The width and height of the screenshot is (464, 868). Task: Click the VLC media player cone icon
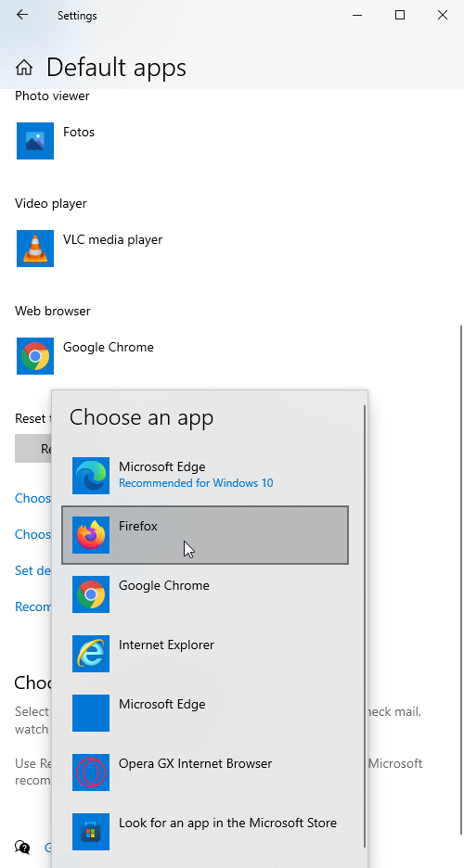click(x=35, y=248)
